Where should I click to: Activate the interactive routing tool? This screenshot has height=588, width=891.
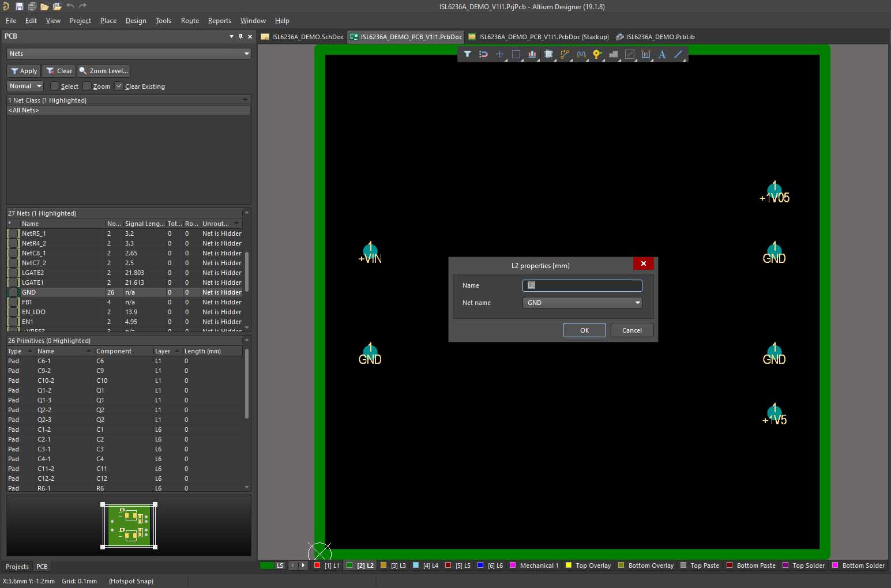(565, 54)
